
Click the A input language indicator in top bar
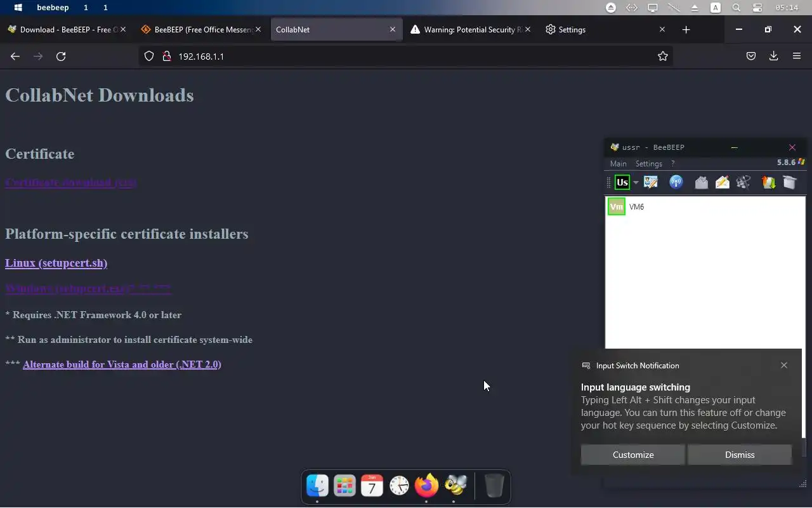[x=716, y=8]
